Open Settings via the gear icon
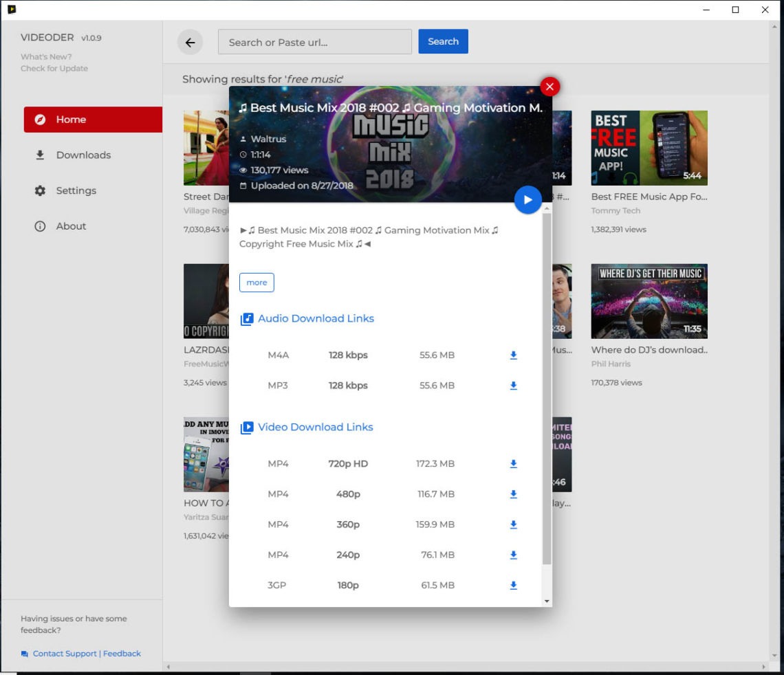Screen dimensions: 784x675 coord(40,190)
